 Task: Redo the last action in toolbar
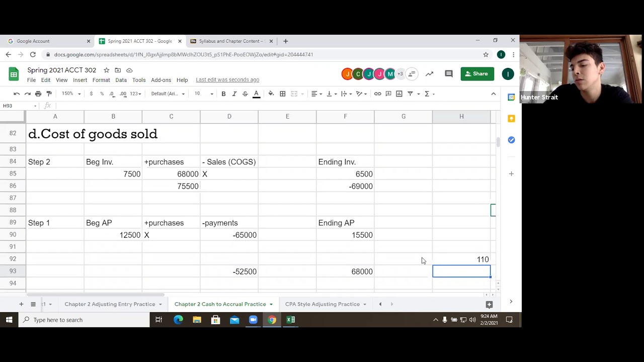[27, 94]
